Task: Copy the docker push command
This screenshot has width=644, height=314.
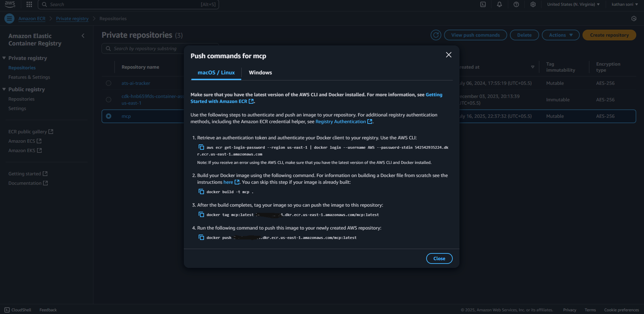Action: (201, 237)
